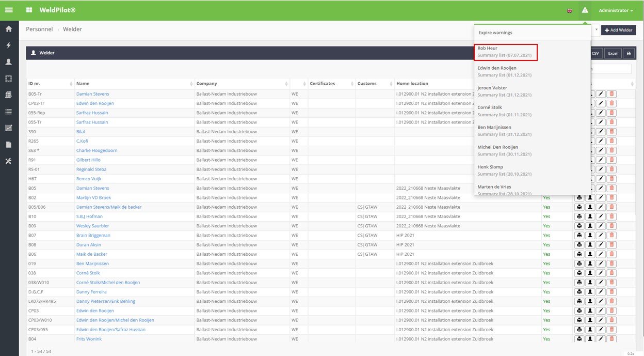Sort the table by the ID nr. column

pos(50,84)
